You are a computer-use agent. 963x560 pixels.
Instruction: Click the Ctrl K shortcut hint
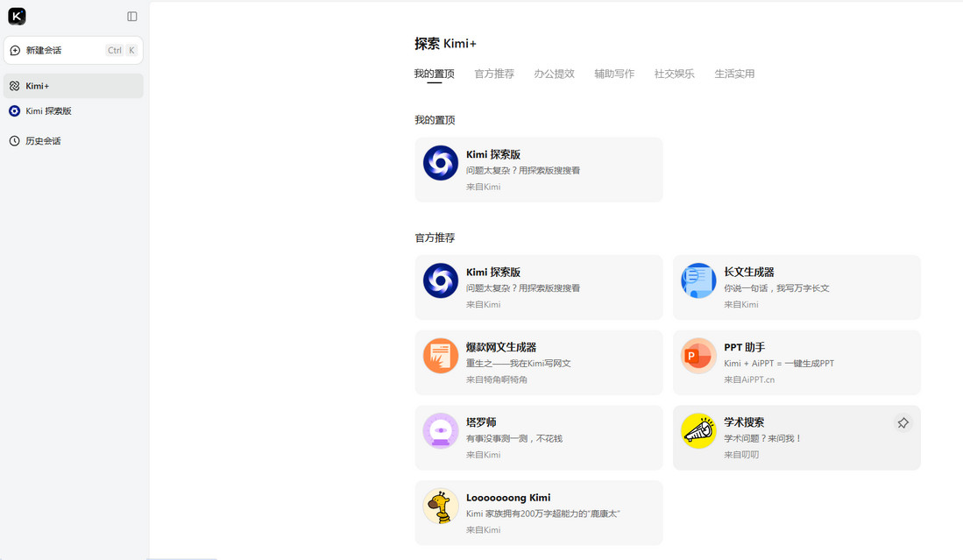point(122,50)
